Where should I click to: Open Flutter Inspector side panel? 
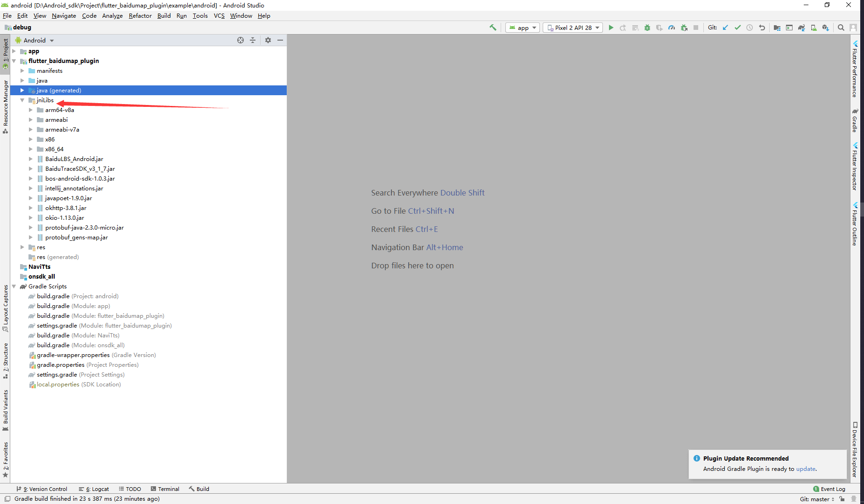point(855,166)
